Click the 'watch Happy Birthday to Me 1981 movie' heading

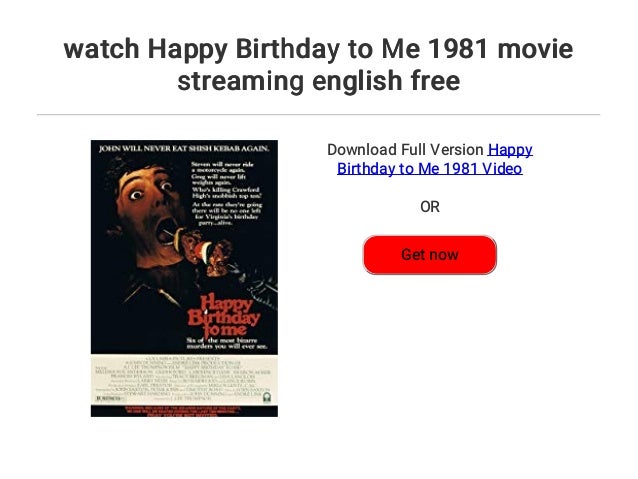(x=319, y=48)
